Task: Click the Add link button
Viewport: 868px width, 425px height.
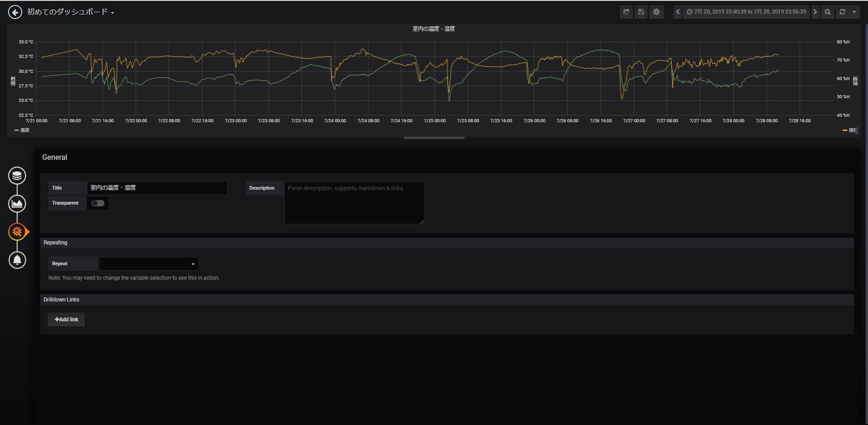Action: (x=66, y=320)
